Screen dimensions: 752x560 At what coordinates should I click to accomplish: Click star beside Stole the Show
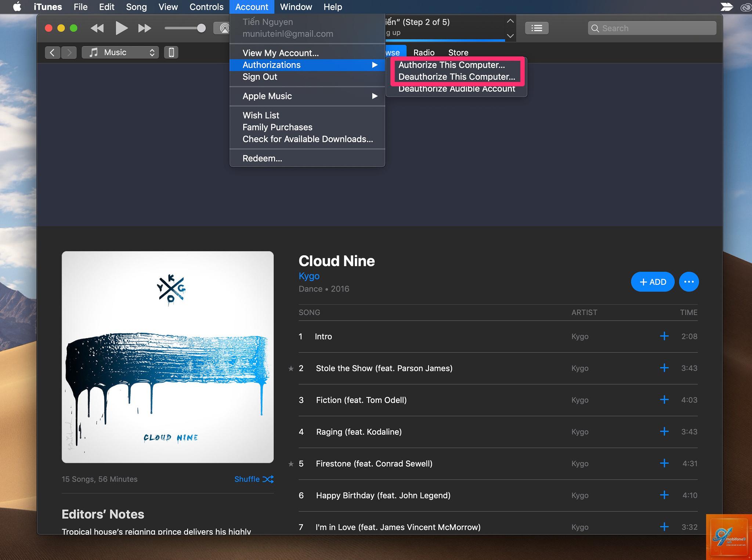pyautogui.click(x=291, y=368)
